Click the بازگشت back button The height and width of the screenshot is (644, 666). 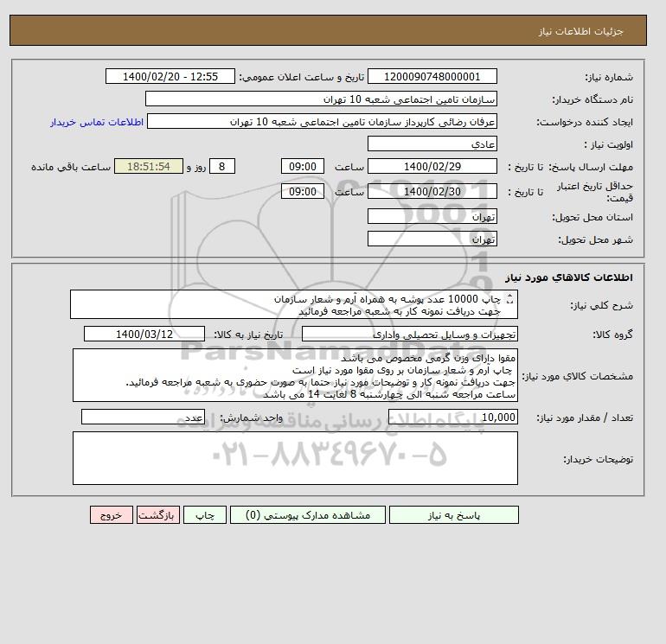coord(158,515)
